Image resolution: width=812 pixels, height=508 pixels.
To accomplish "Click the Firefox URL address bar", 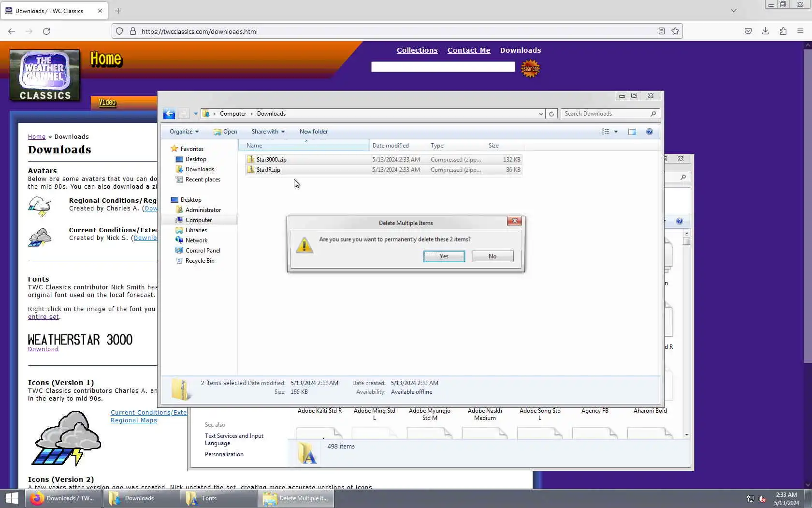I will click(x=396, y=31).
